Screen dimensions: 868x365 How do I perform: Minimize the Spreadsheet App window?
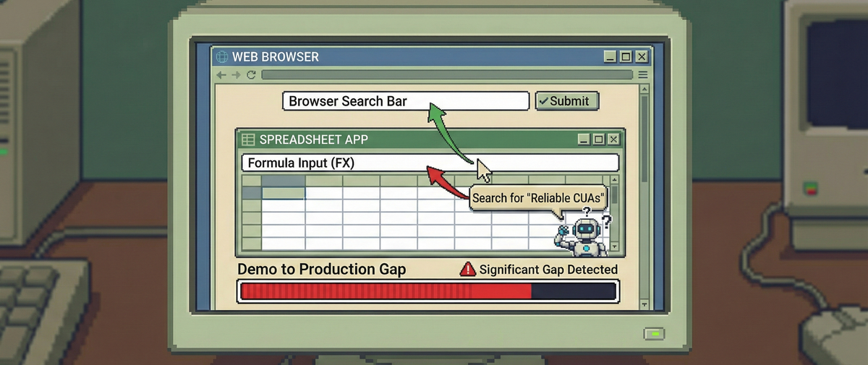(583, 139)
